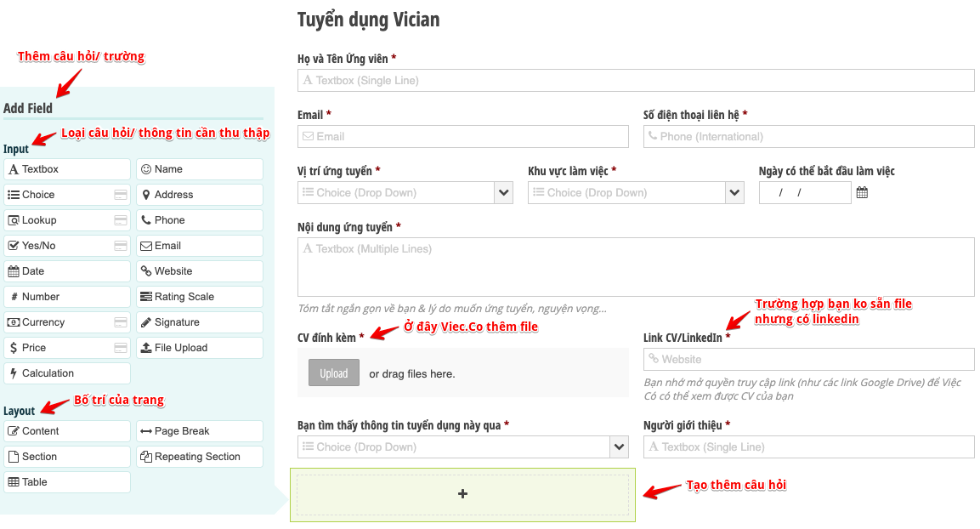This screenshot has height=529, width=980.
Task: Add a Date field
Action: tap(67, 271)
